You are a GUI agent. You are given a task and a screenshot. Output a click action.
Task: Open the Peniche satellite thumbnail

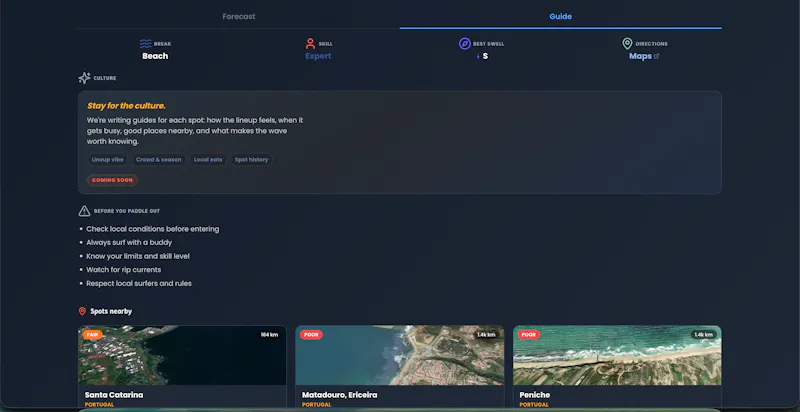click(x=617, y=355)
